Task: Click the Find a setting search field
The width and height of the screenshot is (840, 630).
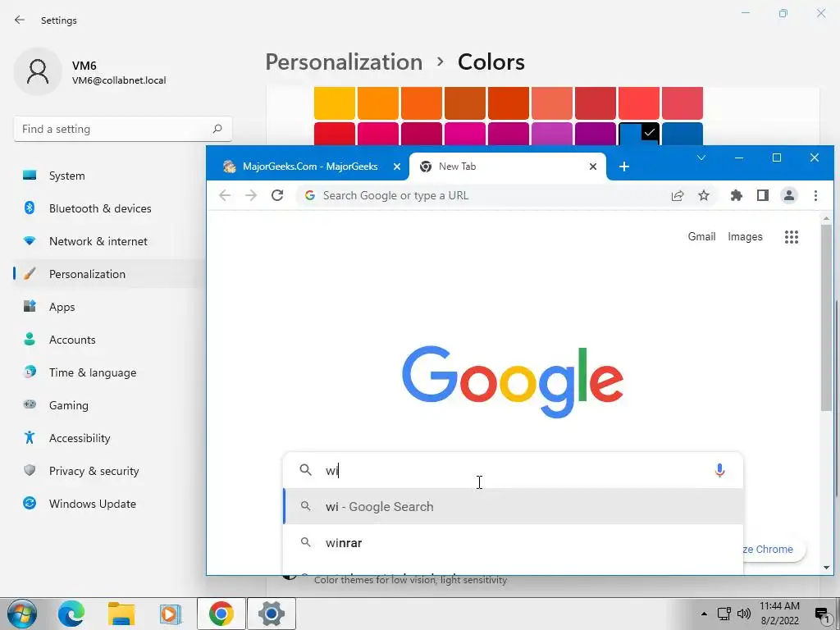Action: [123, 129]
